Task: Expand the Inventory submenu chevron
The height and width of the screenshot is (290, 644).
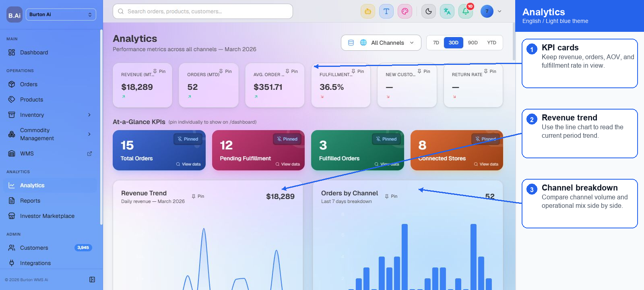Action: [89, 115]
